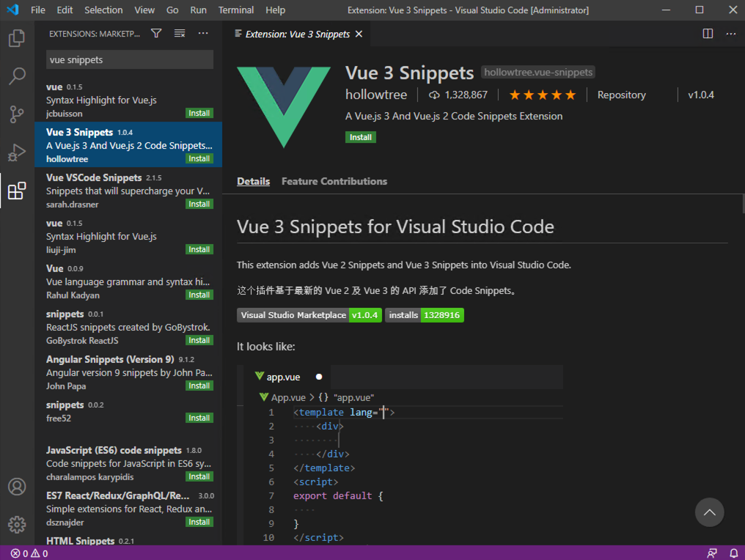Open the Run menu
Image resolution: width=745 pixels, height=560 pixels.
pyautogui.click(x=198, y=10)
